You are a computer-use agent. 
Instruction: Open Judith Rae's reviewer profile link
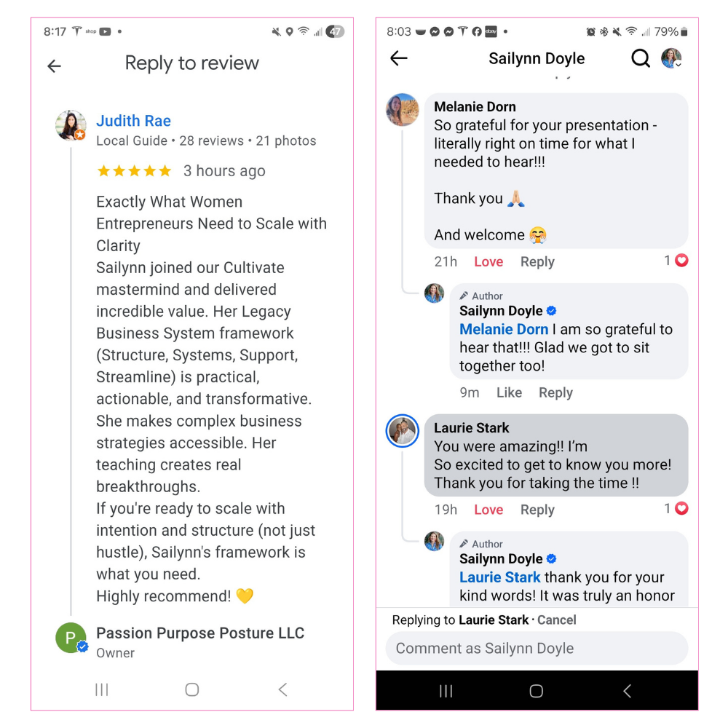tap(133, 121)
